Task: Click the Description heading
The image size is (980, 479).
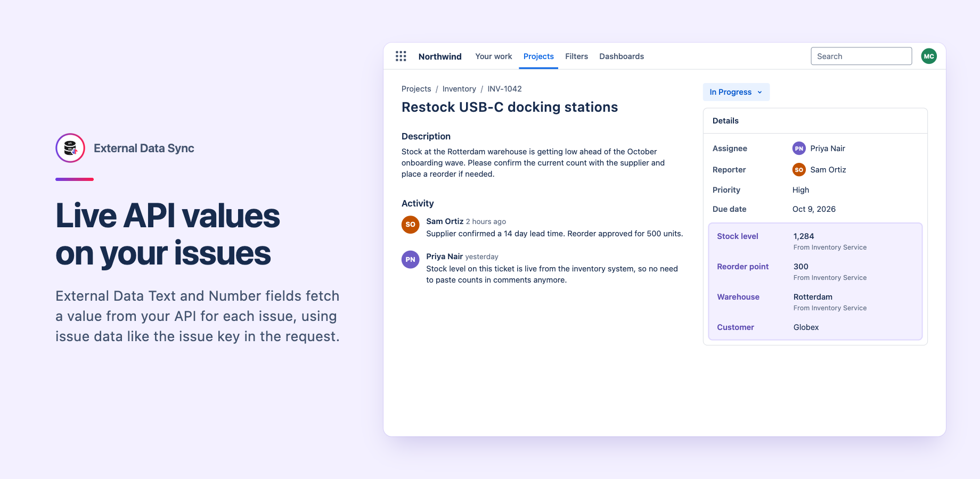Action: pos(426,136)
